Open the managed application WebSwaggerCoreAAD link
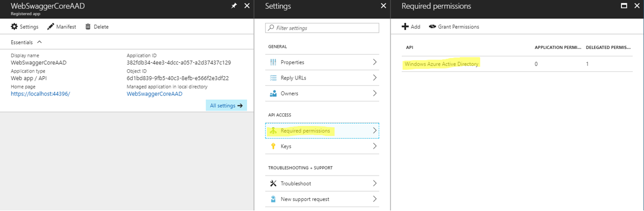Screen dimensions: 644x211 [155, 93]
